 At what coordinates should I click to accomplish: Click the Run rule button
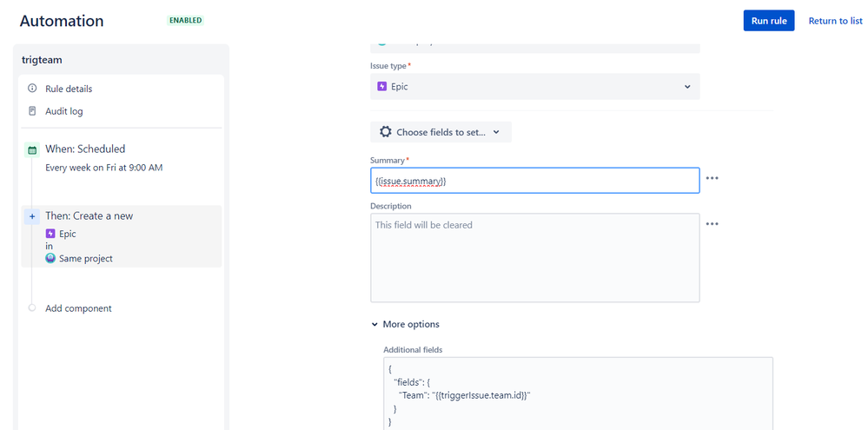[769, 21]
